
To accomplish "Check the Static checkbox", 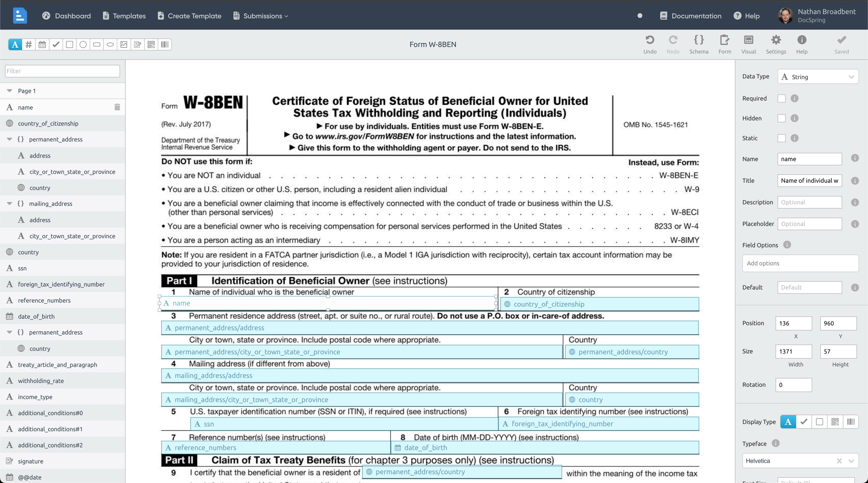I will pos(781,138).
